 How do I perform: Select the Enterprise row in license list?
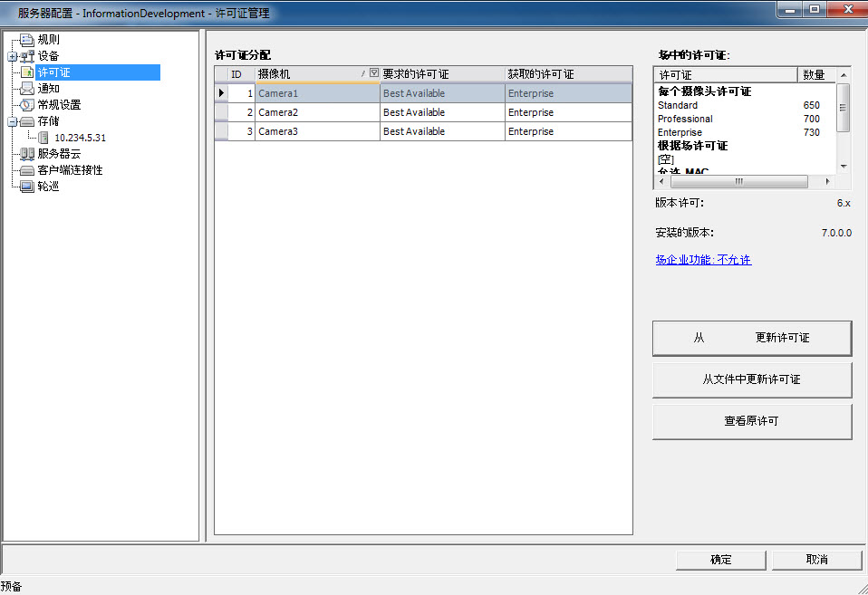[745, 132]
